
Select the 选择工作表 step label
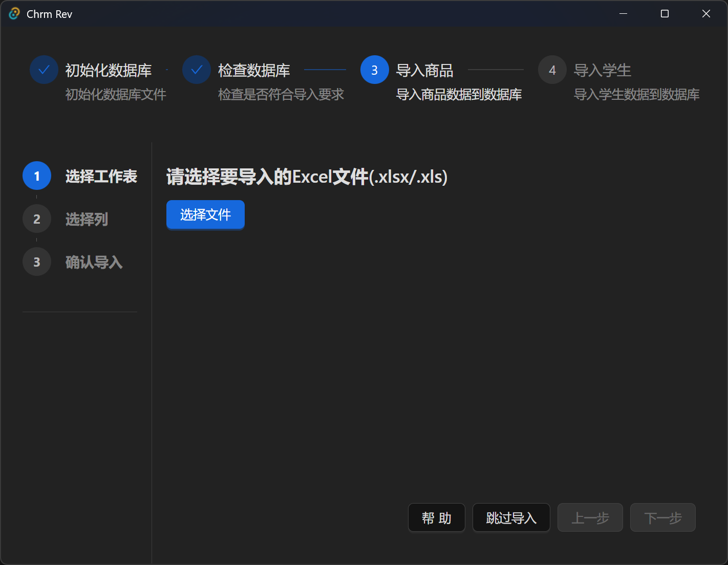tap(101, 177)
